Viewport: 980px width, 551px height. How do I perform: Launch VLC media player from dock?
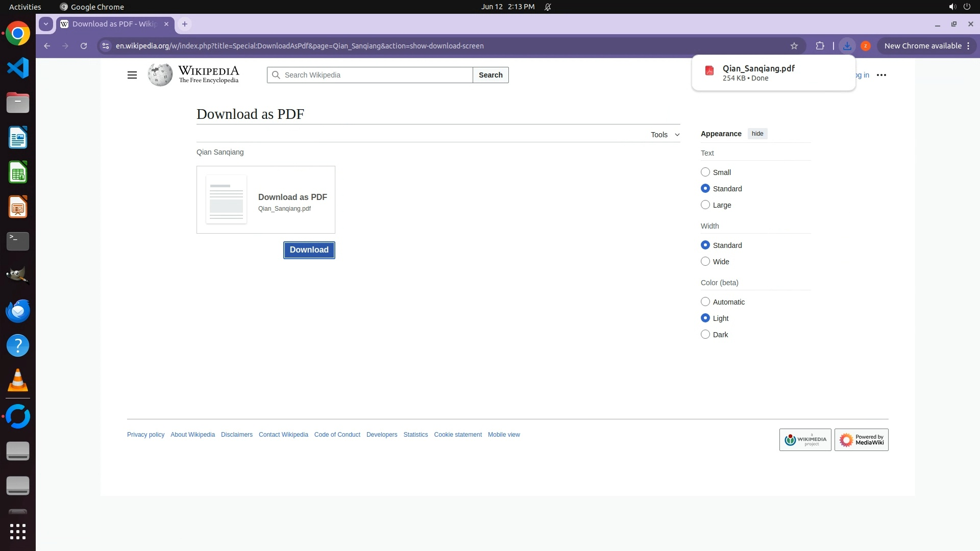coord(18,381)
